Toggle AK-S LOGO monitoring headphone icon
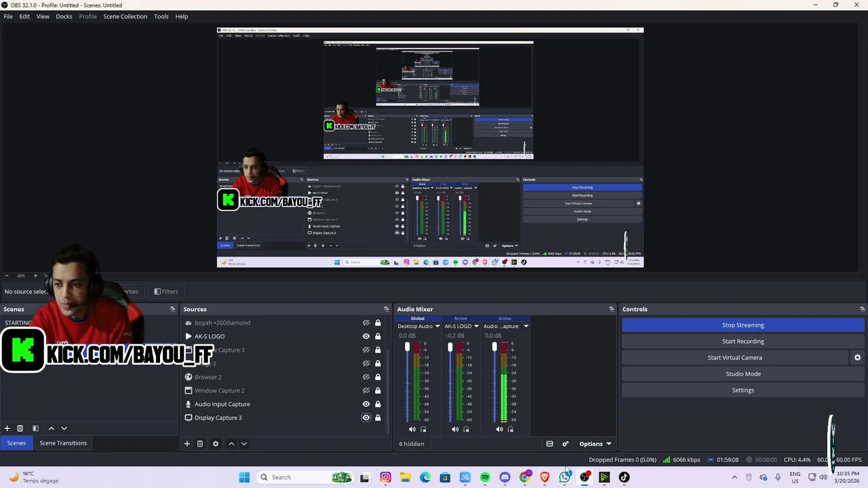Image resolution: width=868 pixels, height=488 pixels. 466,429
